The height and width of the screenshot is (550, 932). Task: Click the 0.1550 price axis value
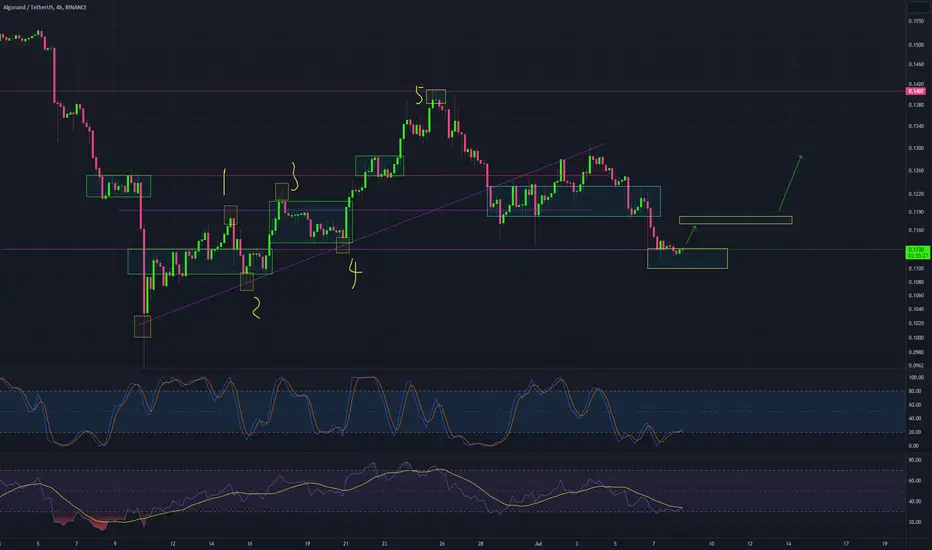coord(916,21)
